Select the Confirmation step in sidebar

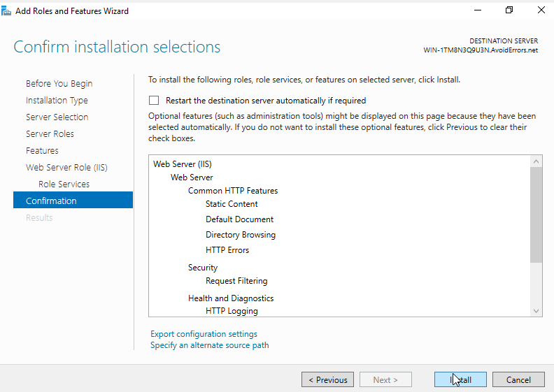(x=73, y=200)
